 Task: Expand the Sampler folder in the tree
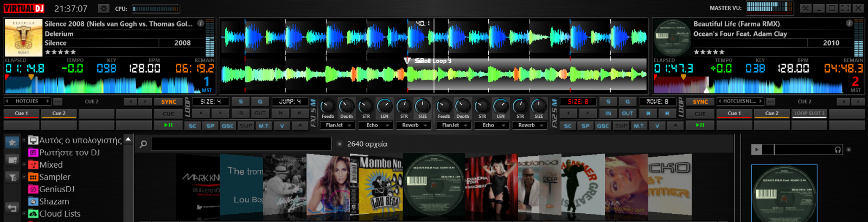24,177
